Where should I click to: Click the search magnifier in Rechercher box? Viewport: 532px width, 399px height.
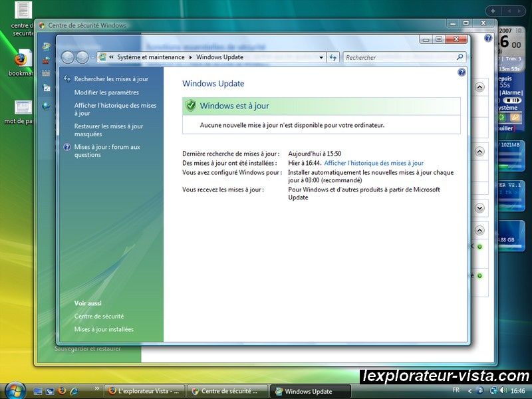(460, 57)
